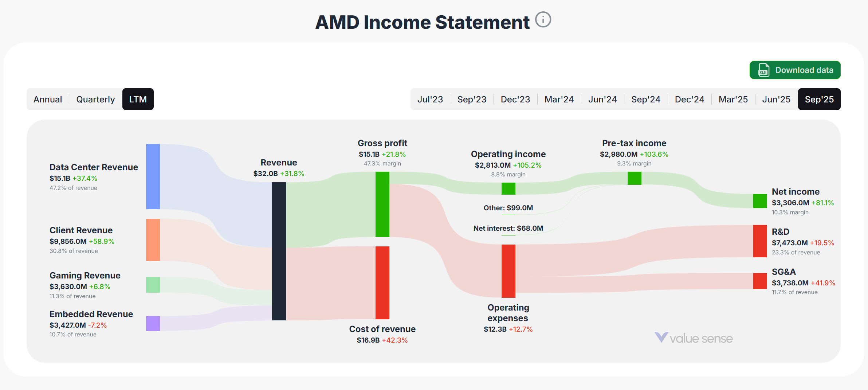Viewport: 868px width, 390px height.
Task: Select the Mar'25 period
Action: click(x=733, y=99)
